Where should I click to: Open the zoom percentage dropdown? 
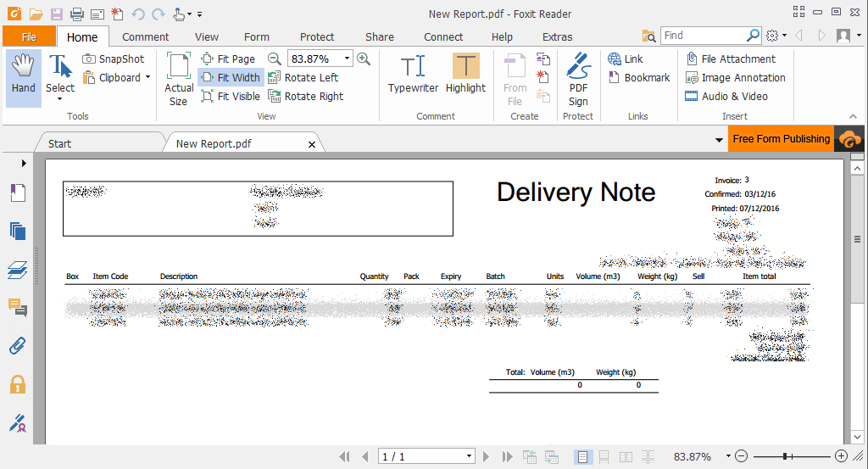pos(348,59)
